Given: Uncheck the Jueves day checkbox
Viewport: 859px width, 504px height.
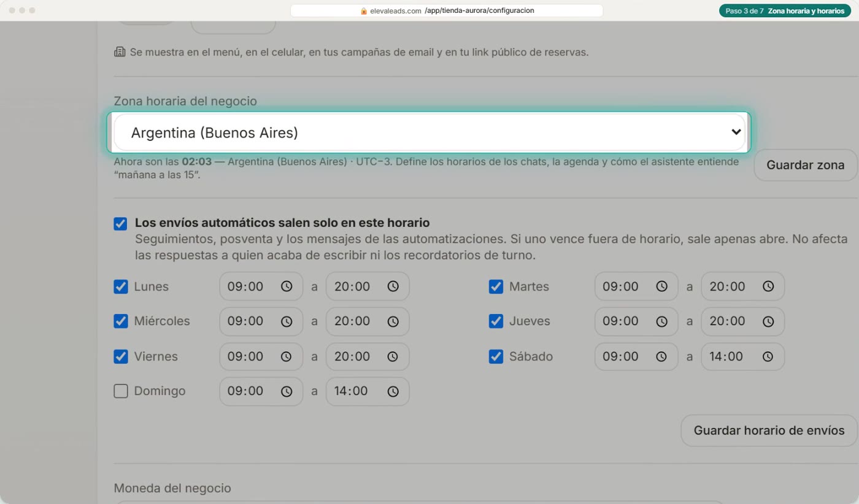Looking at the screenshot, I should 496,321.
